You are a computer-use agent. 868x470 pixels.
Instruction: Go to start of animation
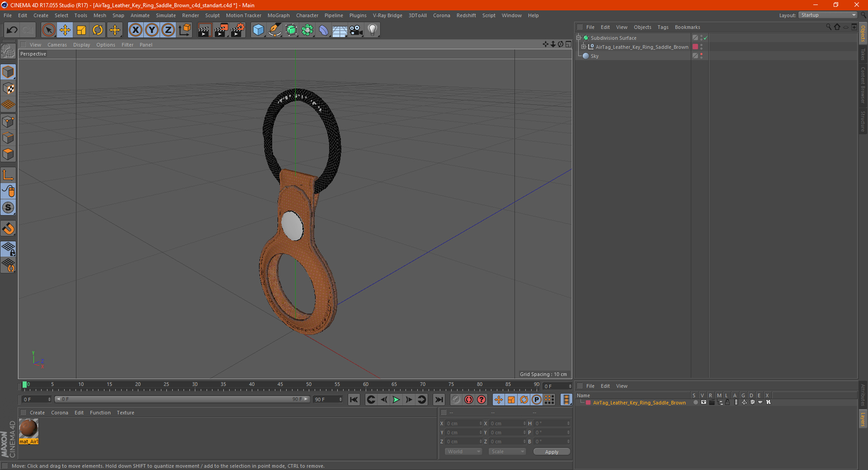(x=354, y=399)
